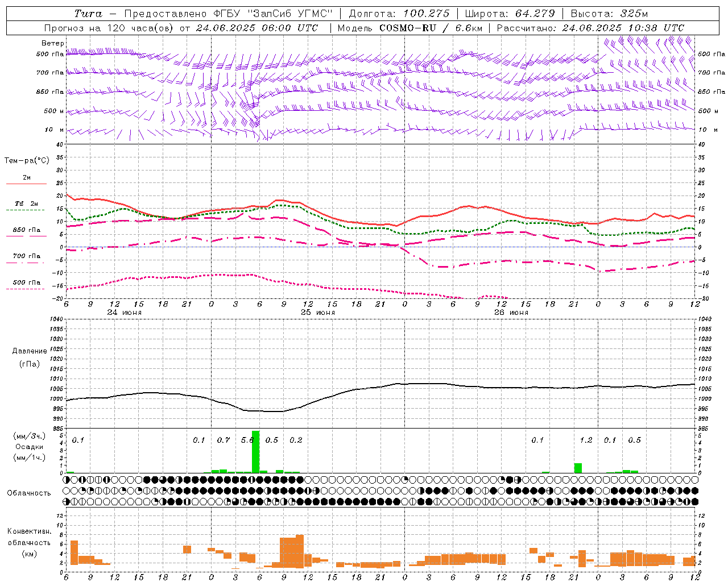
Task: Select the "Долгота: 100.275" header field
Action: (399, 14)
